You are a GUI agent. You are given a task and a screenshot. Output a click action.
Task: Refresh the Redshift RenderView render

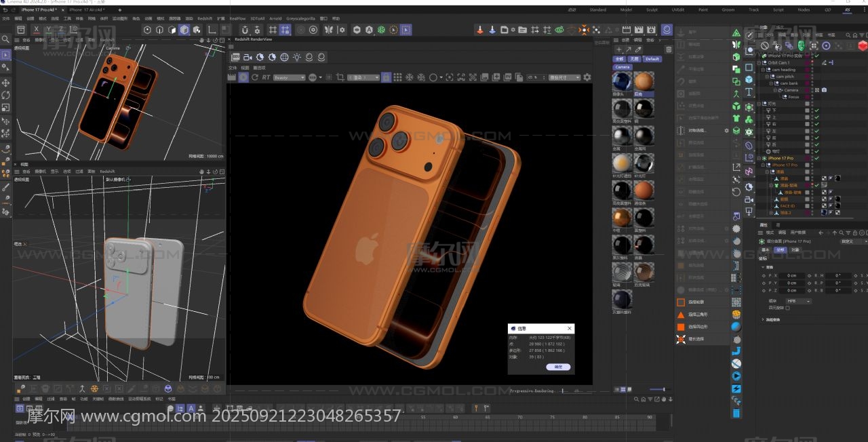(x=254, y=77)
